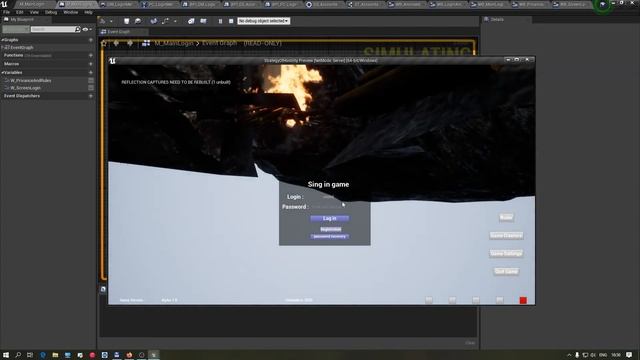Click the Rules button in game preview
Screen dimensions: 640x360
[506, 218]
